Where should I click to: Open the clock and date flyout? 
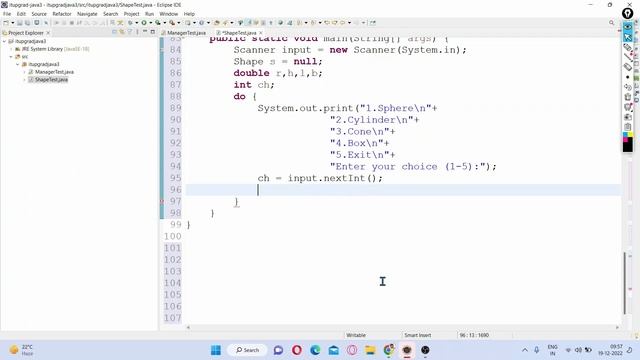tap(611, 350)
